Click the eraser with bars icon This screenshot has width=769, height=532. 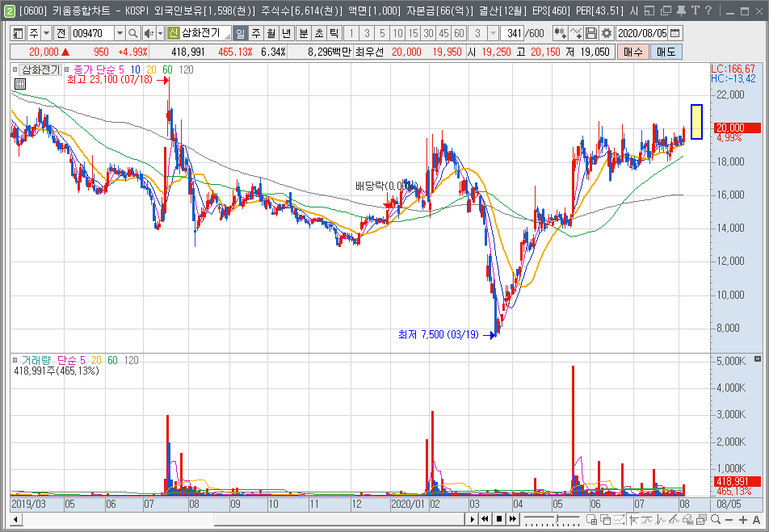click(688, 519)
